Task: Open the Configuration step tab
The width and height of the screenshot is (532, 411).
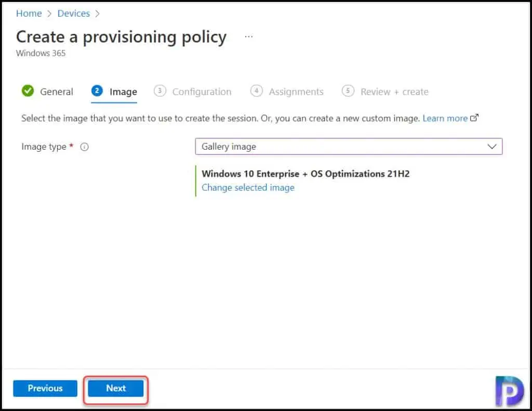Action: (x=192, y=91)
